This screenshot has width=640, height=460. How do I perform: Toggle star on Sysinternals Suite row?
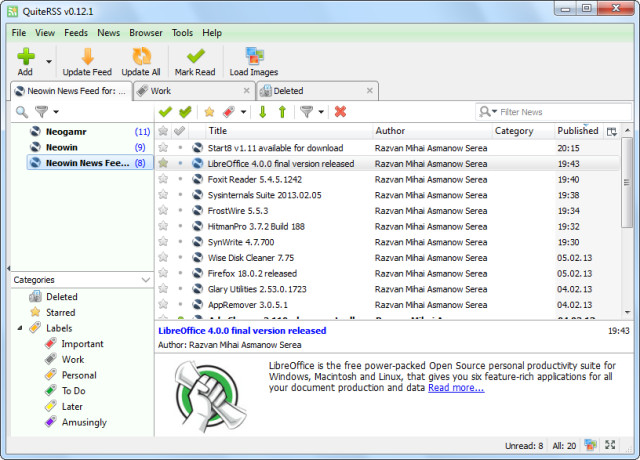pos(163,194)
